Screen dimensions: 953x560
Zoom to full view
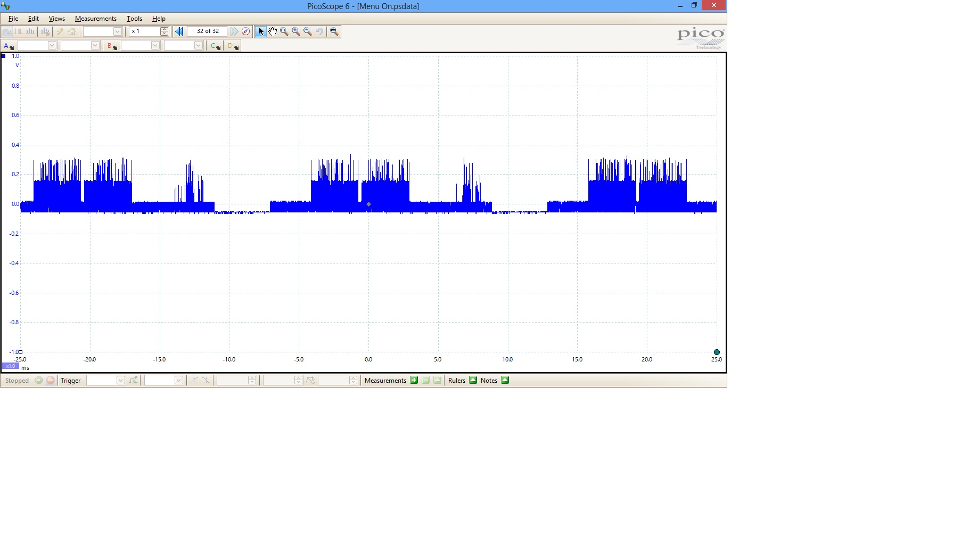tap(334, 31)
